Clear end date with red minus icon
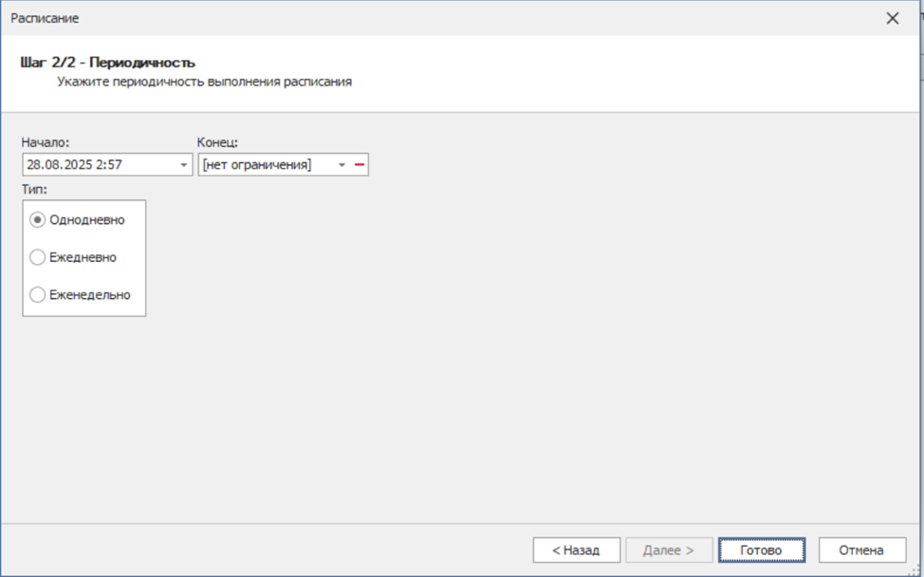This screenshot has width=924, height=577. coord(360,165)
